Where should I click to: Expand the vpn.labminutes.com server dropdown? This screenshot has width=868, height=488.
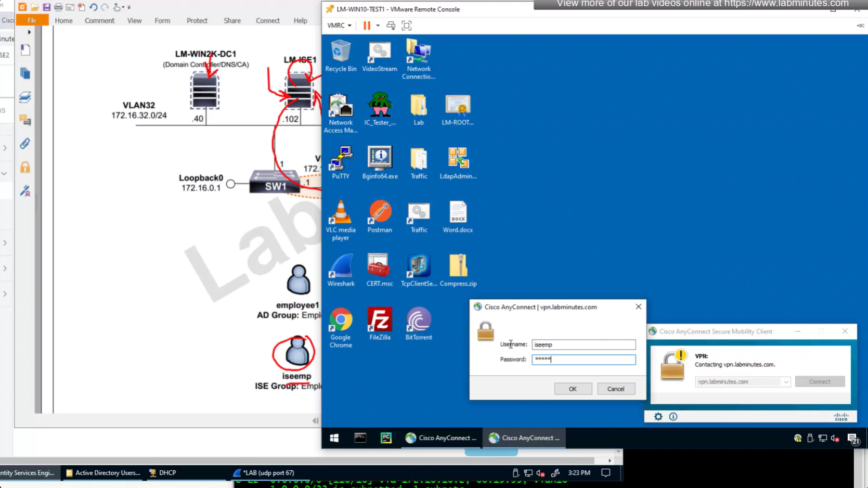point(785,382)
